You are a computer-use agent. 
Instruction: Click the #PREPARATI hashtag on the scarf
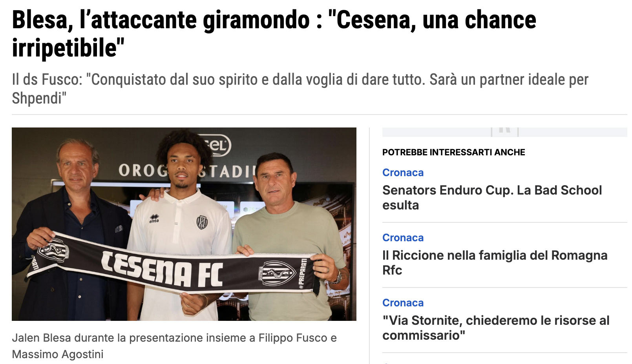coord(303,273)
